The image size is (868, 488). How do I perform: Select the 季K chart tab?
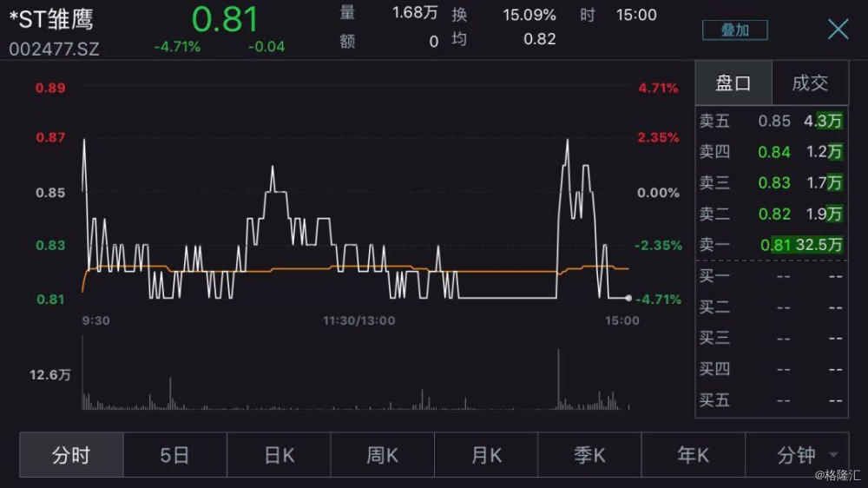[589, 455]
